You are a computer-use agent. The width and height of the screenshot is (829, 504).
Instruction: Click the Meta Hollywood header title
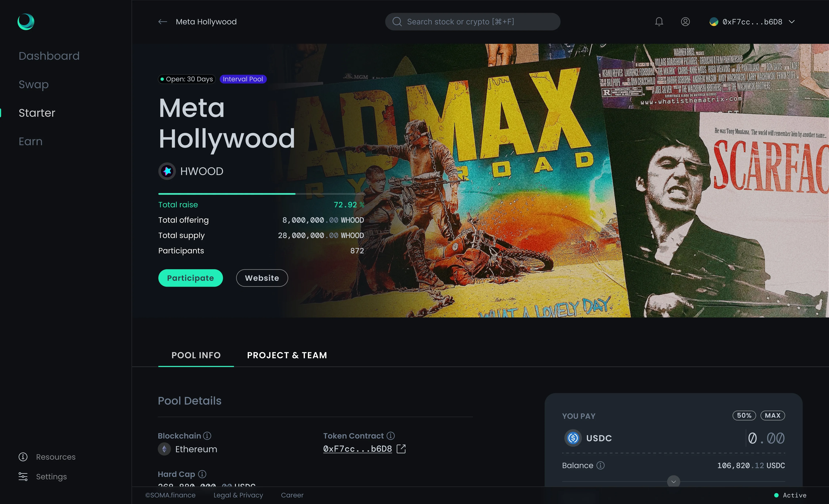pyautogui.click(x=206, y=22)
